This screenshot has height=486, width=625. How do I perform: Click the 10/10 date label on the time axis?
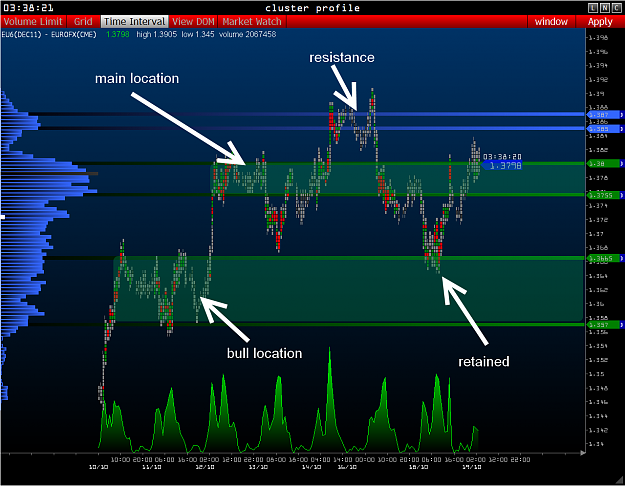(98, 466)
